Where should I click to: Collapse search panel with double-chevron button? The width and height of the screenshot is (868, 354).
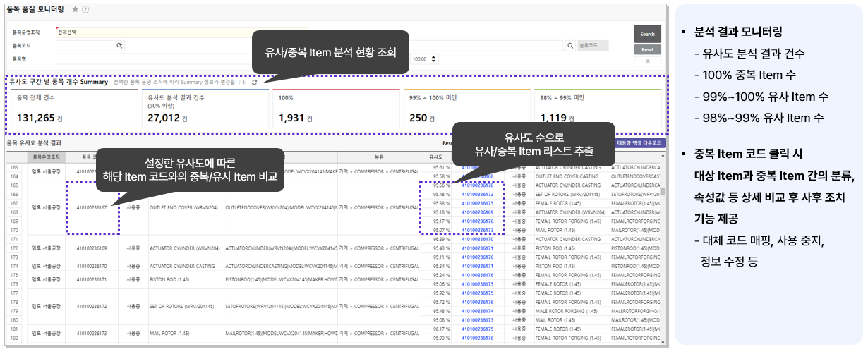click(647, 62)
